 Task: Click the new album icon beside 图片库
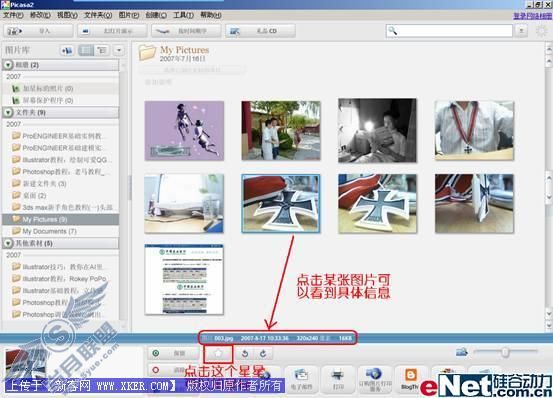pyautogui.click(x=67, y=50)
